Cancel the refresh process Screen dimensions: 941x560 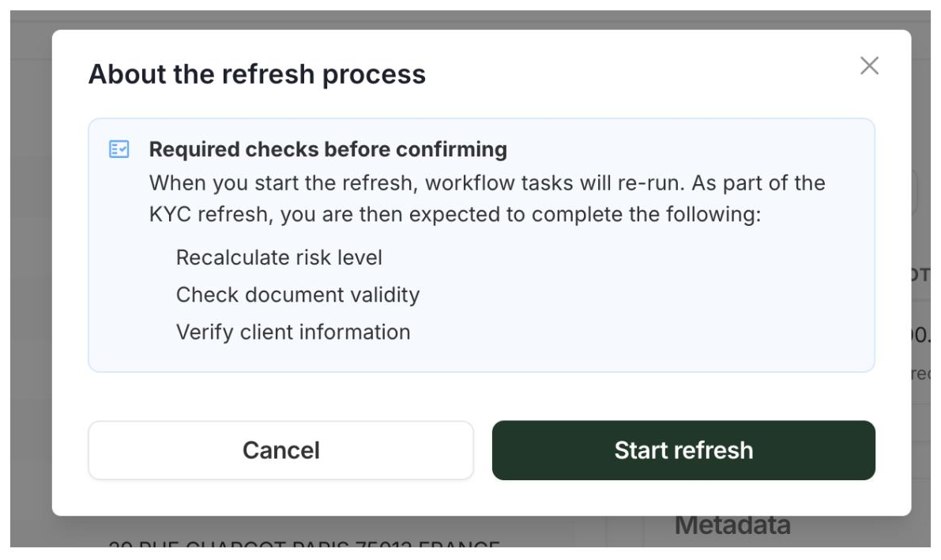pos(280,450)
